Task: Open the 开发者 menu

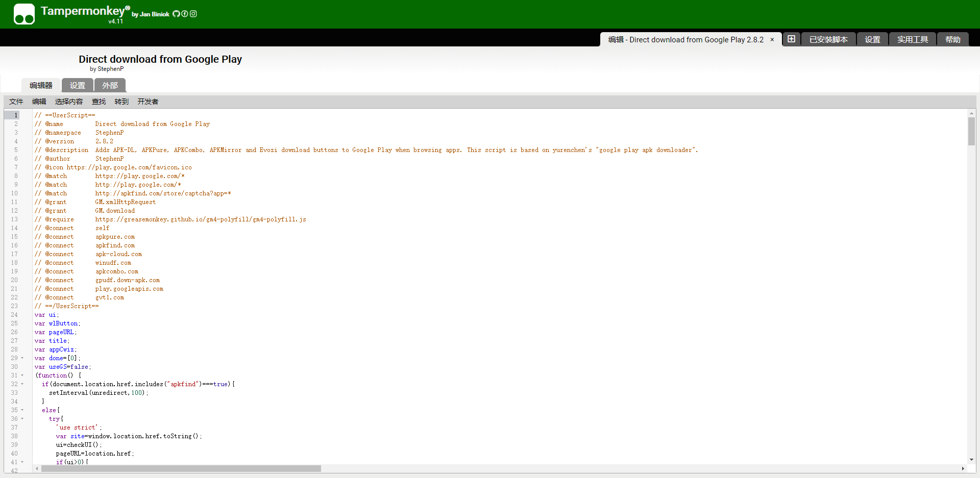Action: [x=148, y=102]
